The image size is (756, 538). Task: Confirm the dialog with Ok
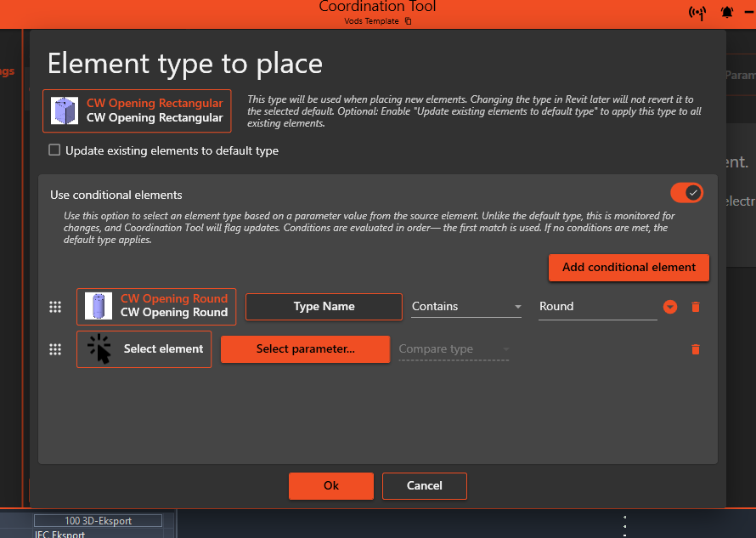(330, 485)
